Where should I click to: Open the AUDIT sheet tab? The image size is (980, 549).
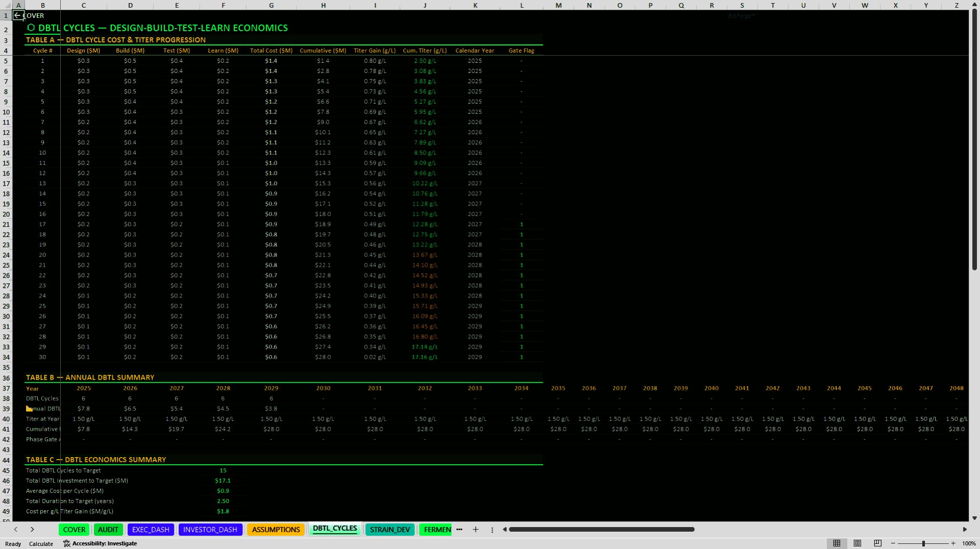click(x=108, y=530)
